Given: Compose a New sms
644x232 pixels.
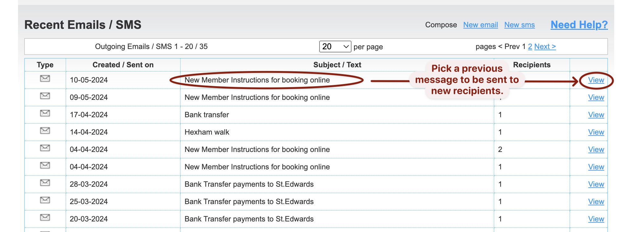Looking at the screenshot, I should [x=519, y=25].
